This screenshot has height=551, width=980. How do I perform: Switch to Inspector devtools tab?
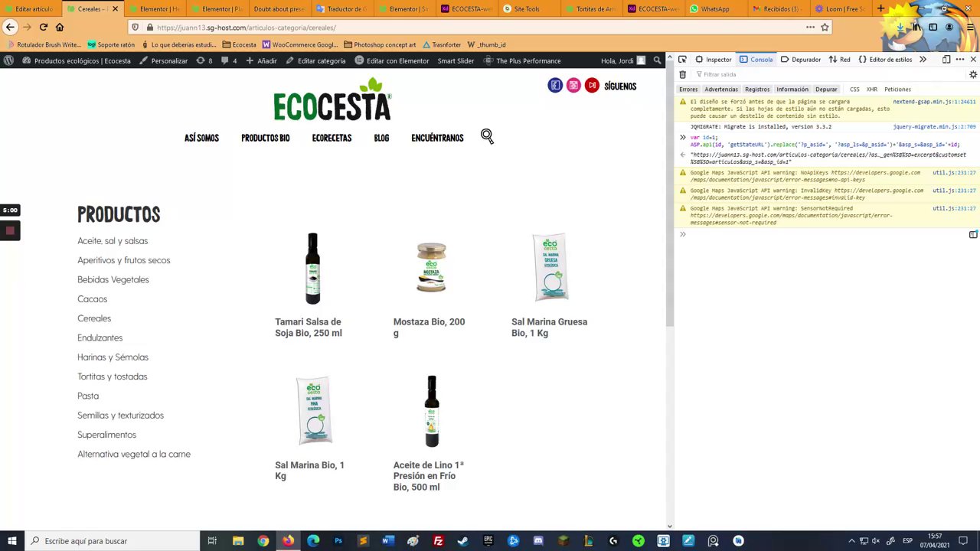tap(713, 59)
